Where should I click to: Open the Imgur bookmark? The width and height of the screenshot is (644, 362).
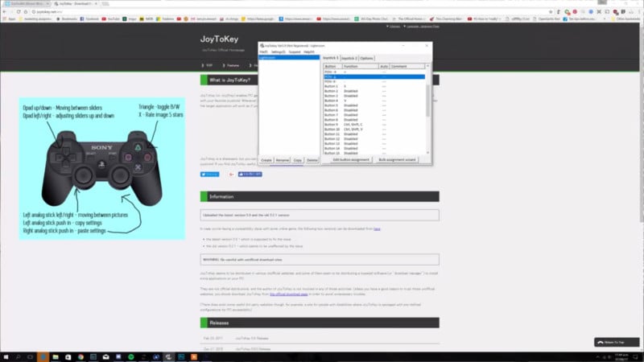[x=130, y=19]
